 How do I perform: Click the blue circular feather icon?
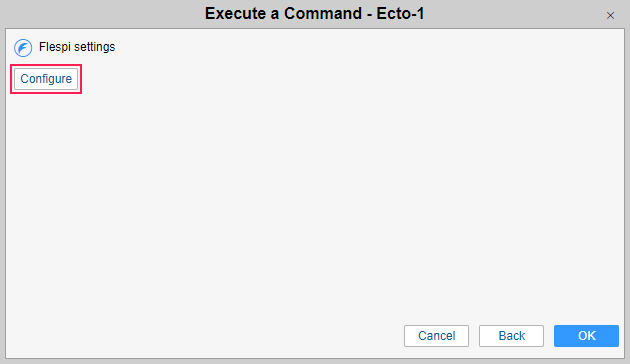click(x=23, y=48)
